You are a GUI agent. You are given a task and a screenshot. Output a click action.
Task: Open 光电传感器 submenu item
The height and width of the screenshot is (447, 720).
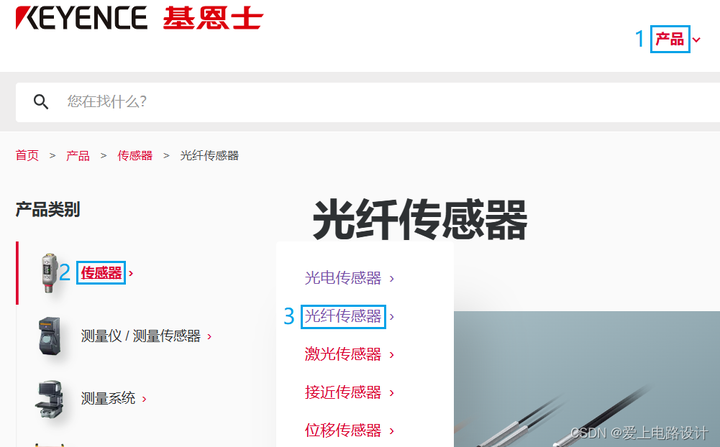tap(343, 278)
